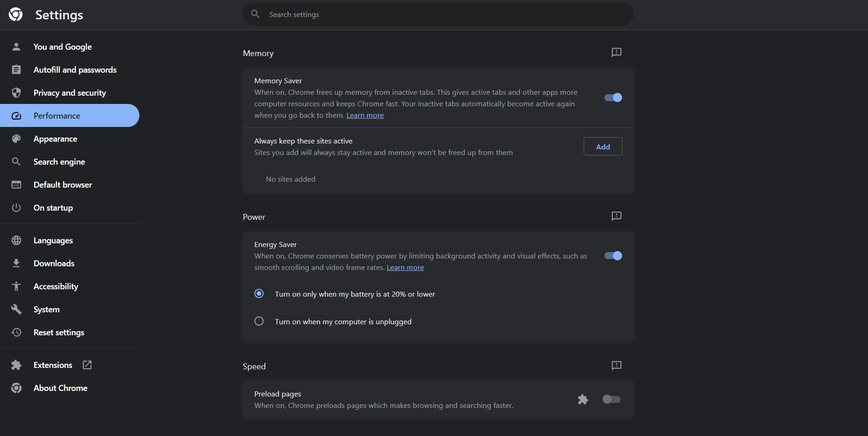Select the Performance speedometer icon in sidebar

coord(17,115)
